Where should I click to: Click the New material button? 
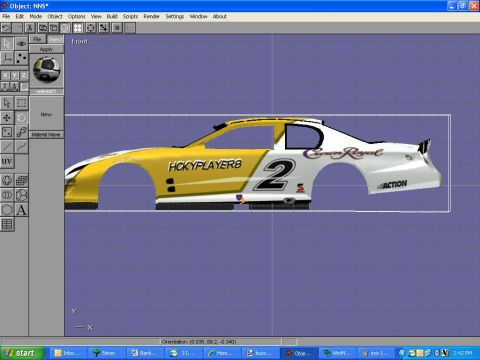point(46,114)
